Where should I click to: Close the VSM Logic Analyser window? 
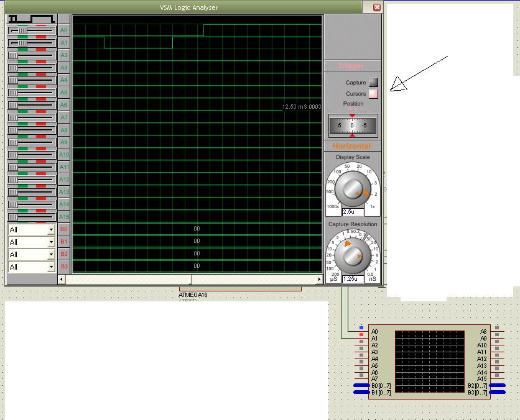click(377, 7)
